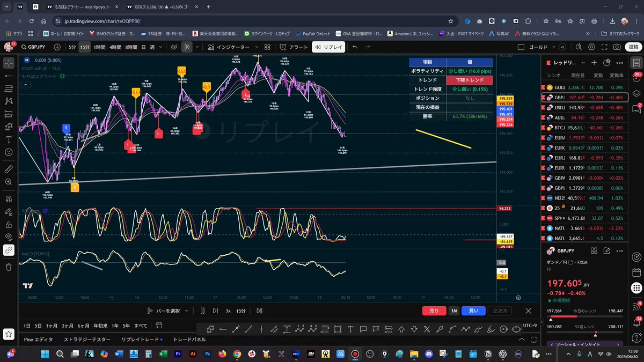
Task: Expand chart type dropdown arrow
Action: (197, 47)
